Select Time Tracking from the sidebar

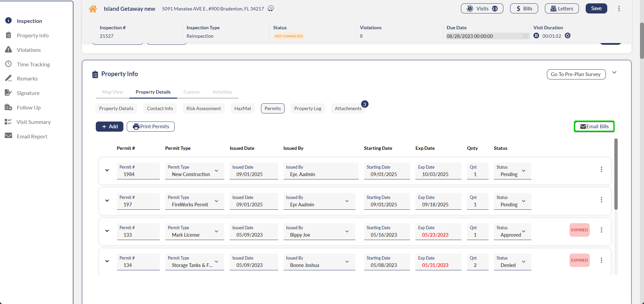point(33,64)
